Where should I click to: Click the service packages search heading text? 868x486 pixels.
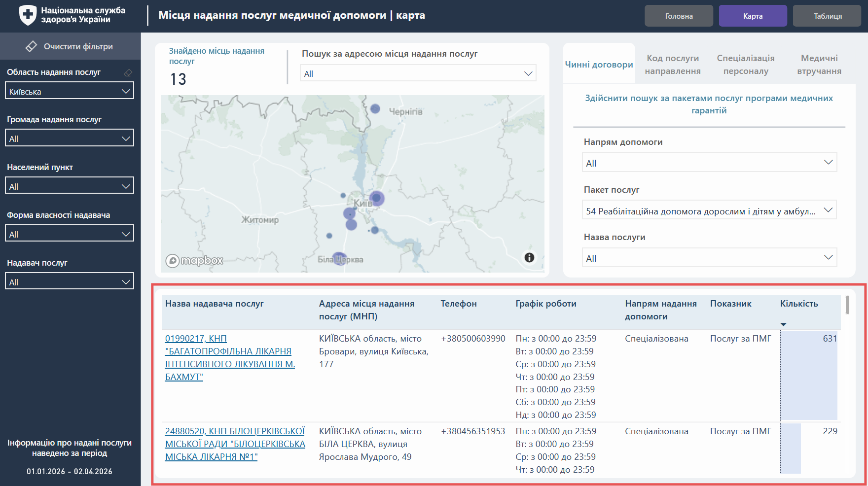(x=709, y=104)
